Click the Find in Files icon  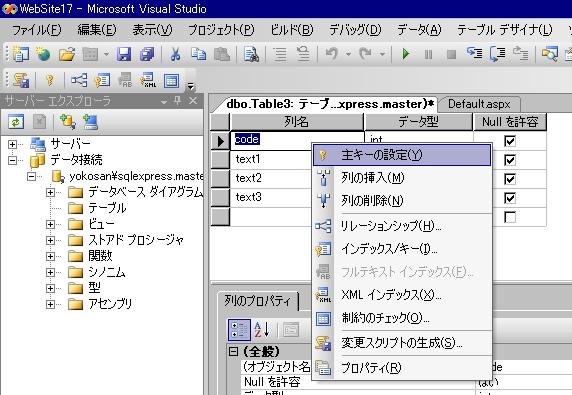click(251, 54)
